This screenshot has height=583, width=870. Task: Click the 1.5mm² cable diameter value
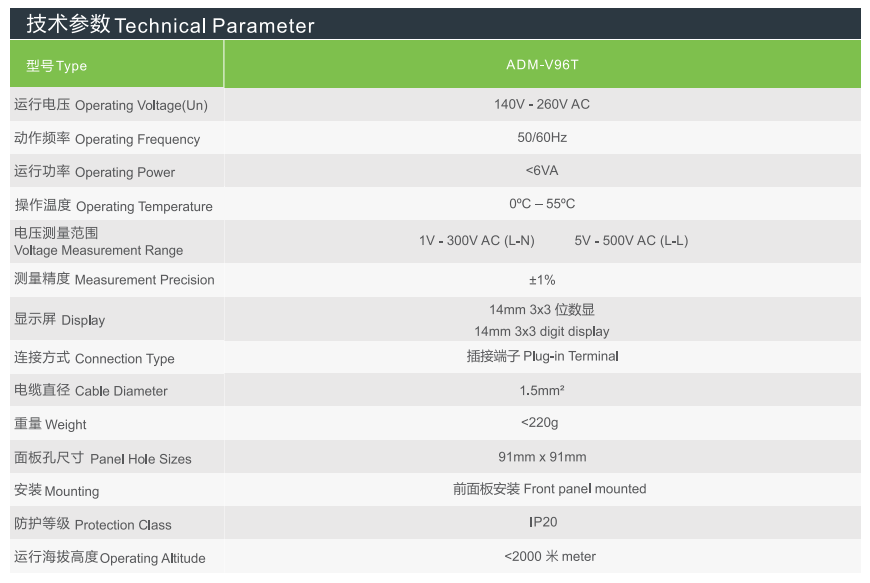coord(542,390)
